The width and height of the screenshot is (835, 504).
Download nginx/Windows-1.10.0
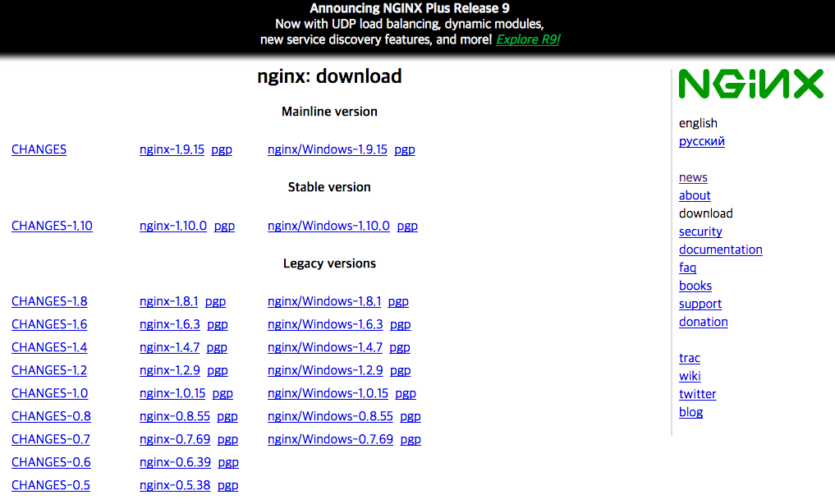pos(328,226)
